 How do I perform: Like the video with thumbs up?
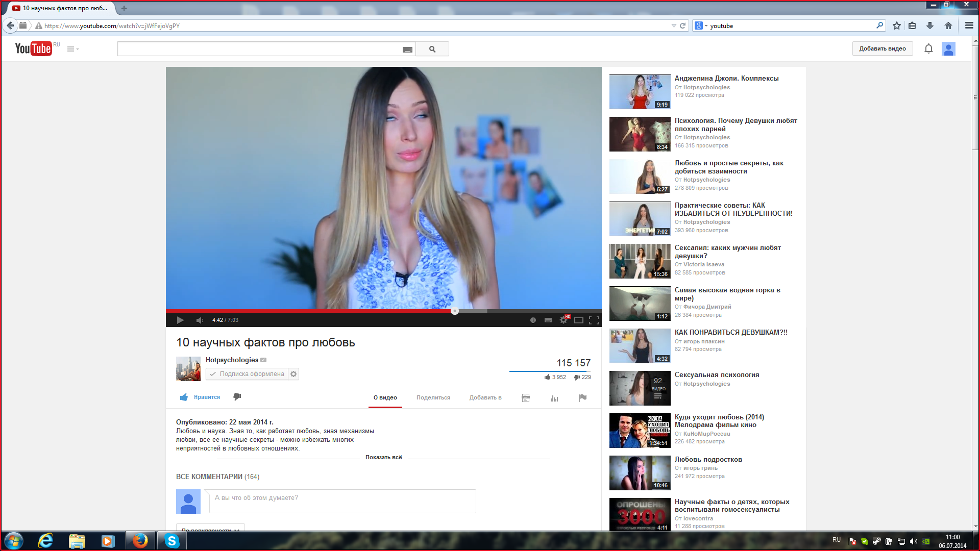click(x=200, y=397)
